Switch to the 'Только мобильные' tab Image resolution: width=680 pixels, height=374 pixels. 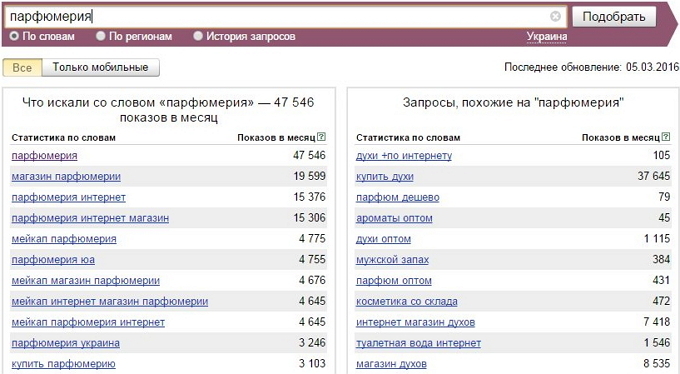101,68
